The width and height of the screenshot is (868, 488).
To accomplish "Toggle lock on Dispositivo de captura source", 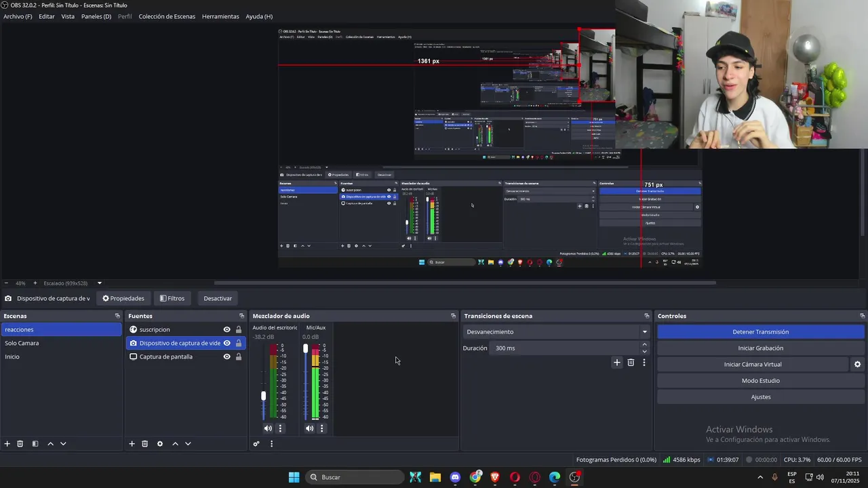I will [x=239, y=343].
